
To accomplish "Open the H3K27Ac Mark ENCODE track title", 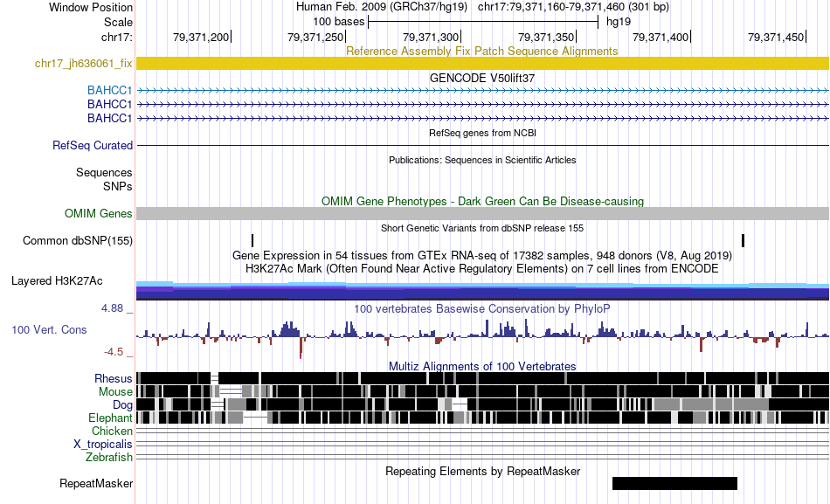I will click(482, 268).
